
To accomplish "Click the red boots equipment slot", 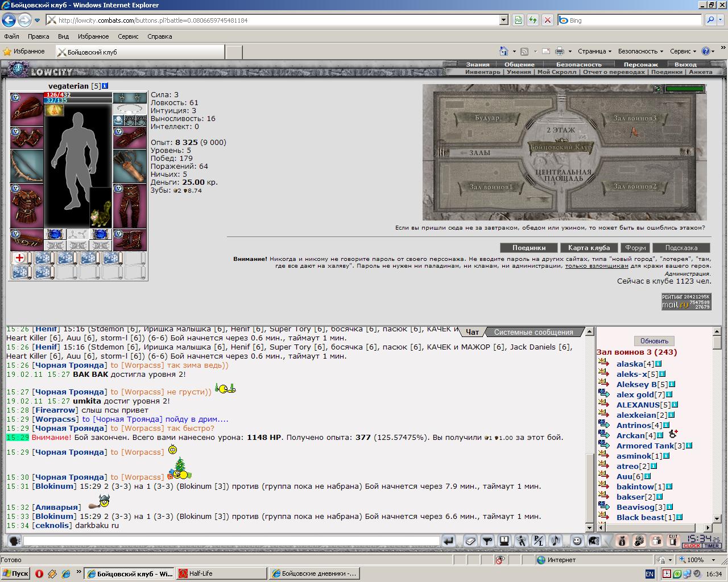I will tap(130, 240).
